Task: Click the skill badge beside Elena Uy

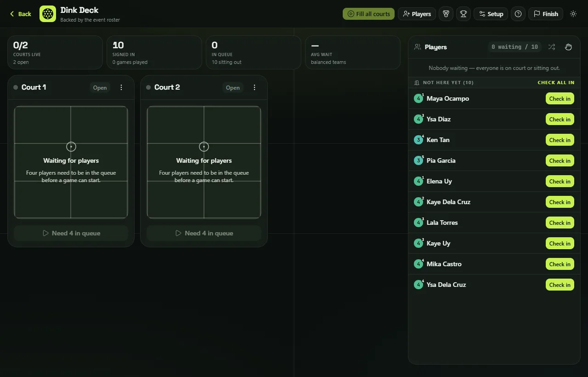Action: pos(418,181)
